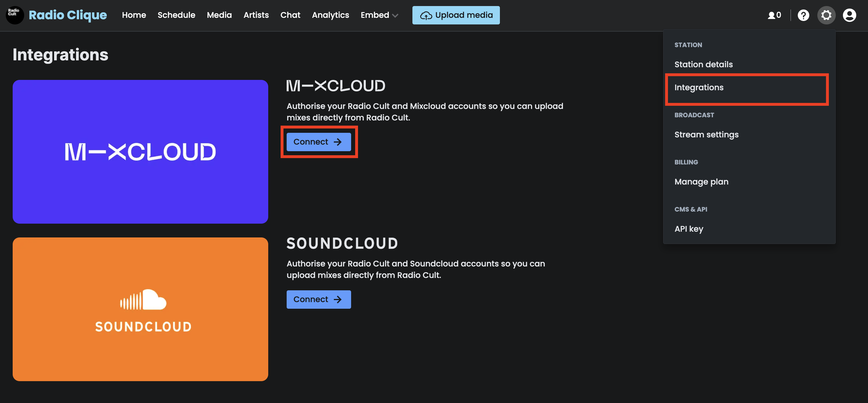Connect Soundcloud account to Radio Cult
The image size is (868, 403).
[x=318, y=299]
